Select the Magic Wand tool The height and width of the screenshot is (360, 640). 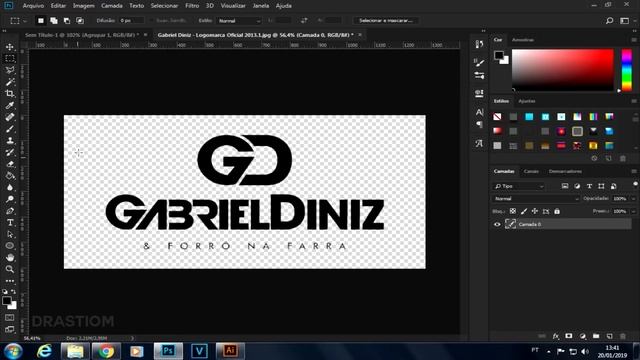10,82
